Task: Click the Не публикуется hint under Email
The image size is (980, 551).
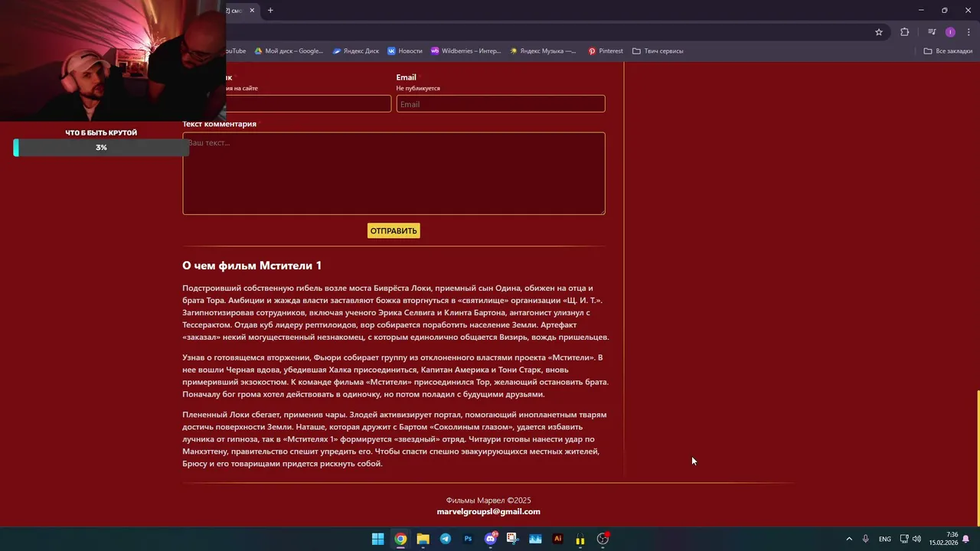Action: tap(418, 89)
